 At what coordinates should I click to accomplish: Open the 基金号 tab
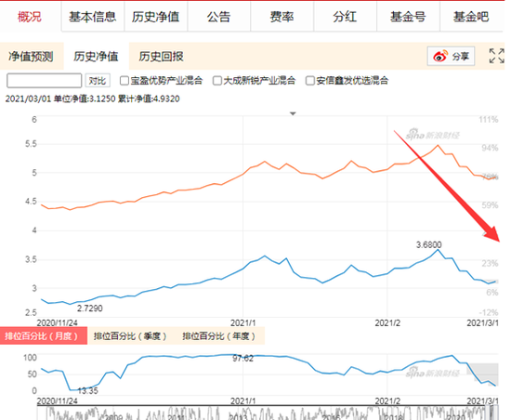pyautogui.click(x=408, y=17)
